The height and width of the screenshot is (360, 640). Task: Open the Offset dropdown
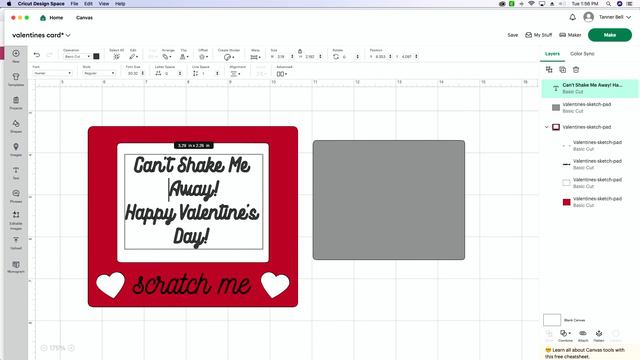click(203, 57)
